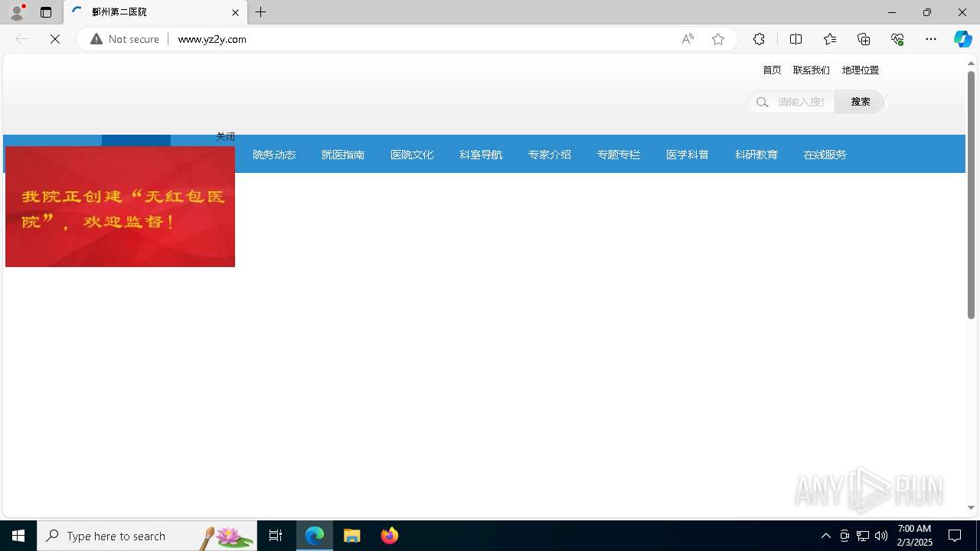The height and width of the screenshot is (551, 980).
Task: Click the taskbar search box
Action: tap(147, 536)
